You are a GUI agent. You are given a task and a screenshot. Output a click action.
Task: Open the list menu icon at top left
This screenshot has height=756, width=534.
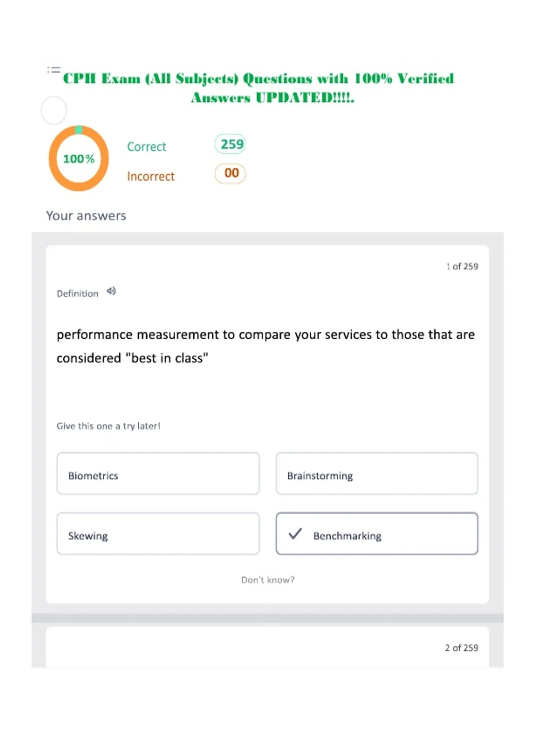pyautogui.click(x=54, y=70)
